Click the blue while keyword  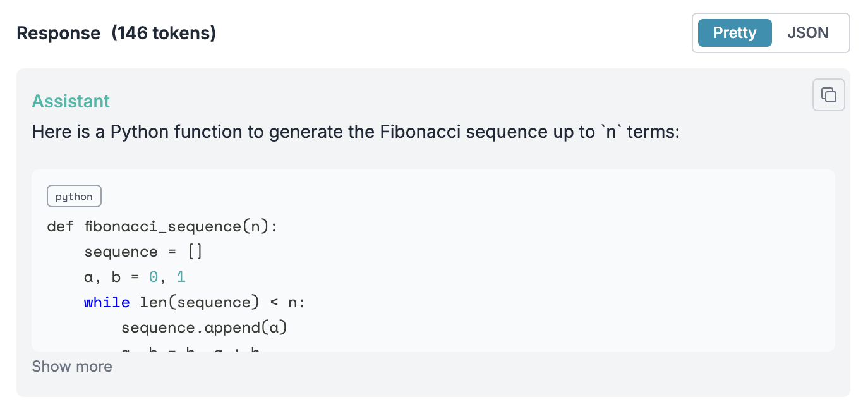point(107,302)
